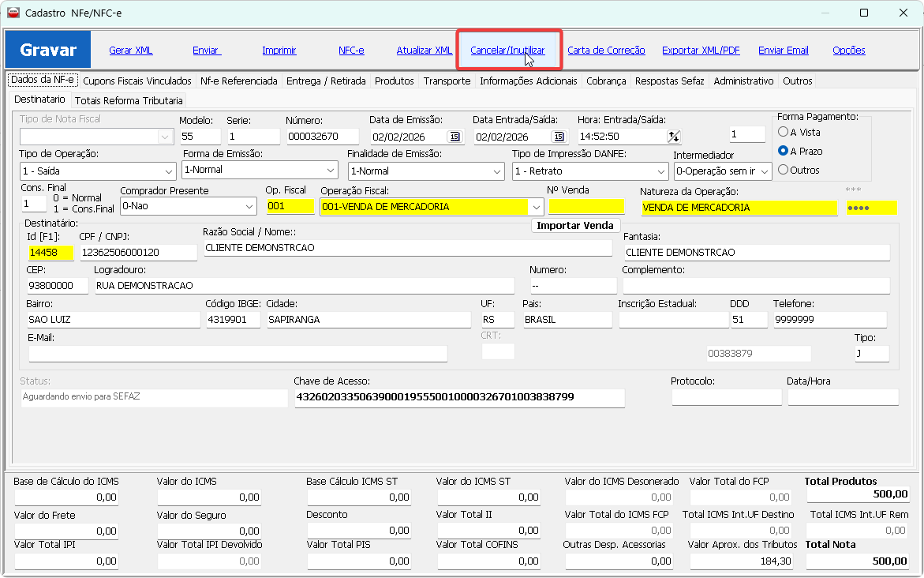Image resolution: width=924 pixels, height=578 pixels.
Task: Expand the Comprador Presente dropdown
Action: tap(249, 206)
